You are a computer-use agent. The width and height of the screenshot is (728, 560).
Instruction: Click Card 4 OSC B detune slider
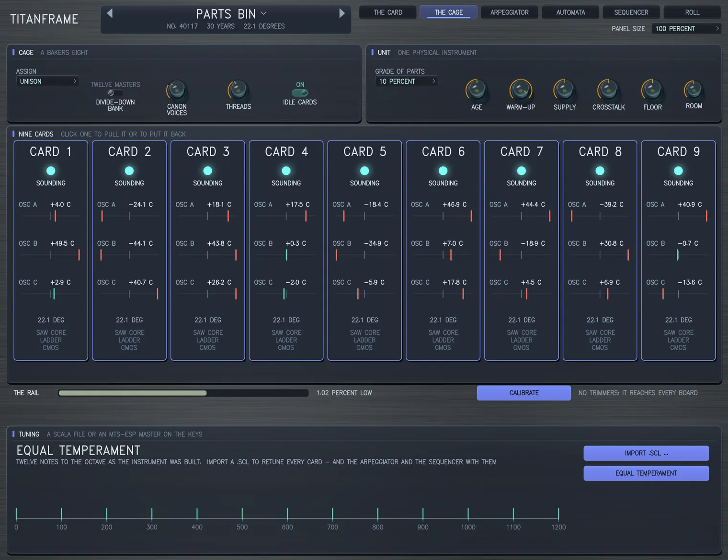coord(286,255)
